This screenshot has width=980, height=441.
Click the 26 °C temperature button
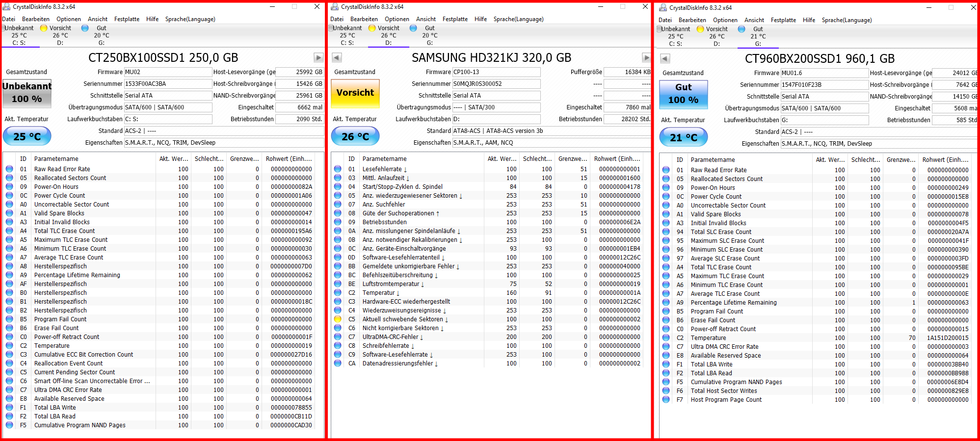(x=355, y=136)
